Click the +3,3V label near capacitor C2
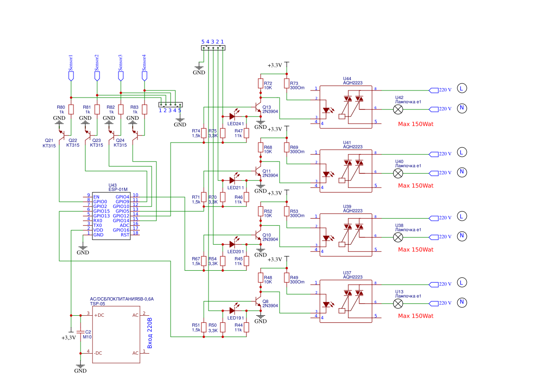 click(x=69, y=338)
